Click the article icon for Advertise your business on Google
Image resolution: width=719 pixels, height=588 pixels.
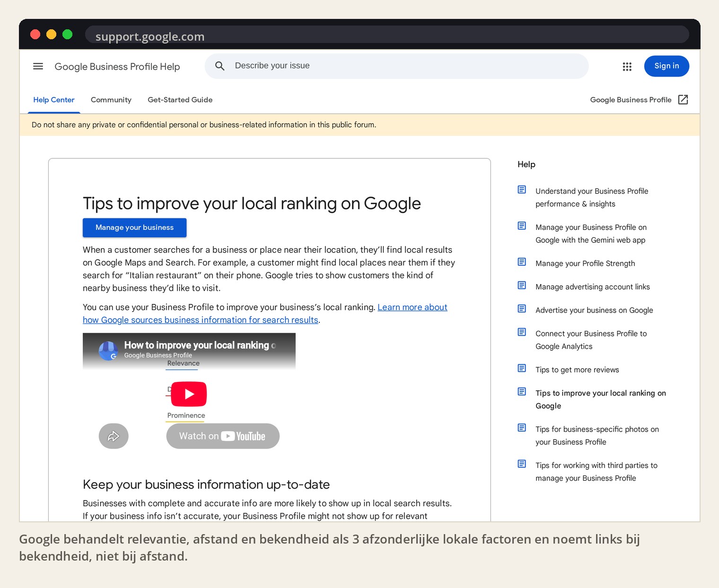coord(522,309)
